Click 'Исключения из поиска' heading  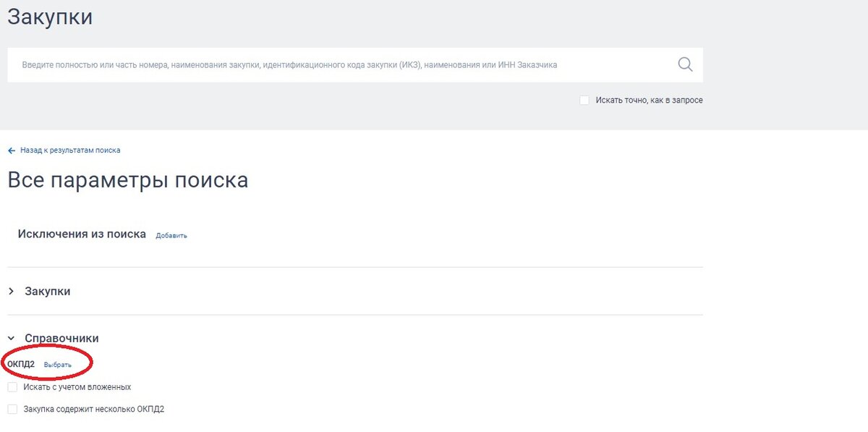82,234
